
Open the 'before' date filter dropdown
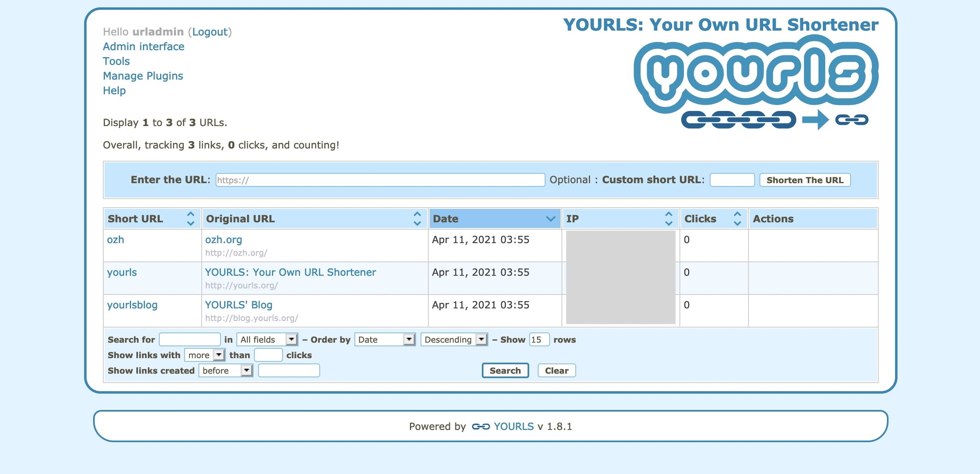[x=226, y=370]
